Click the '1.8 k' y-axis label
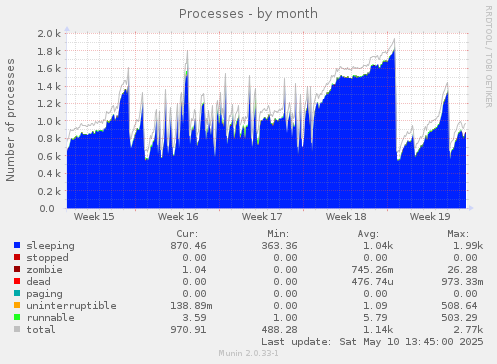This screenshot has width=497, height=364. tap(49, 51)
